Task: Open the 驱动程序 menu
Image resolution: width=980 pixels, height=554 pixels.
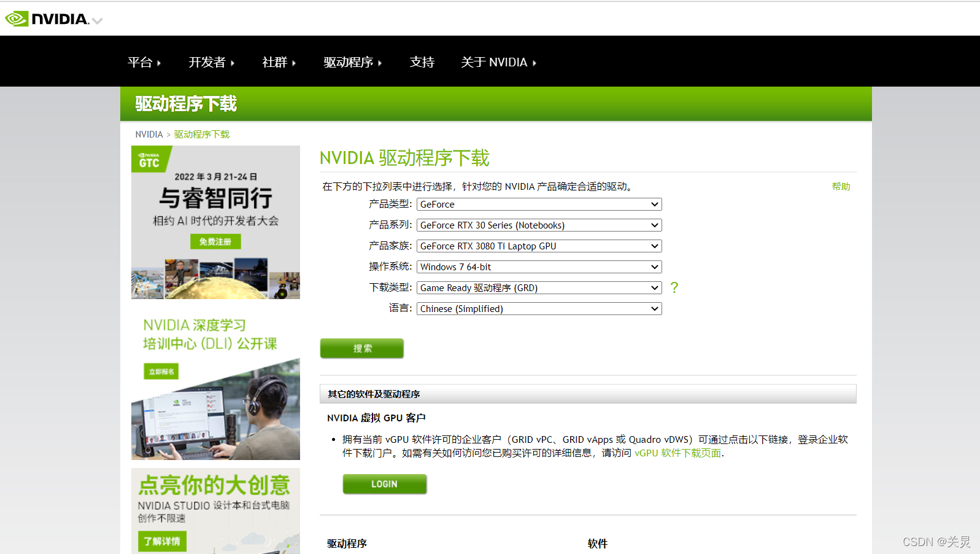Action: [x=353, y=62]
